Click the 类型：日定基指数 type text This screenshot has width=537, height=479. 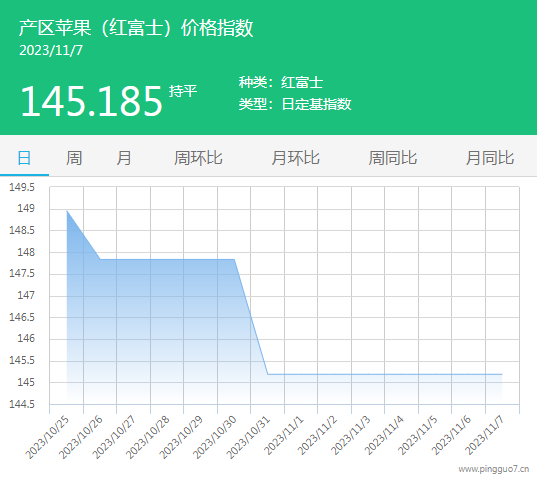tap(295, 104)
